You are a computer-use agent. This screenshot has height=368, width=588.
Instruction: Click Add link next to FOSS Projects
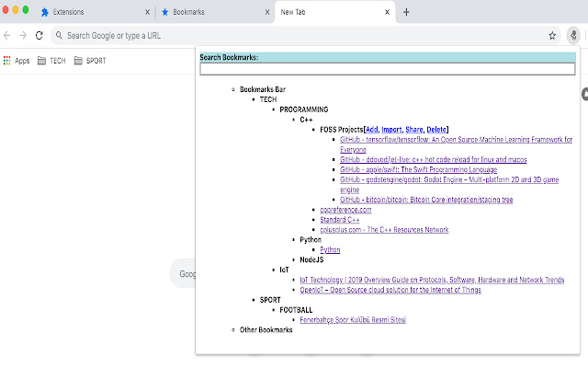[371, 130]
